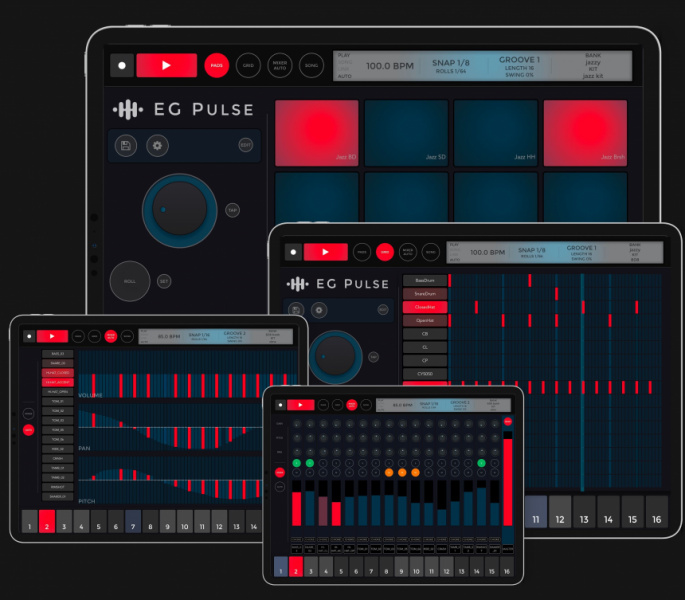Viewport: 685px width, 600px height.
Task: Trigger the Jazz SD pad
Action: point(406,133)
